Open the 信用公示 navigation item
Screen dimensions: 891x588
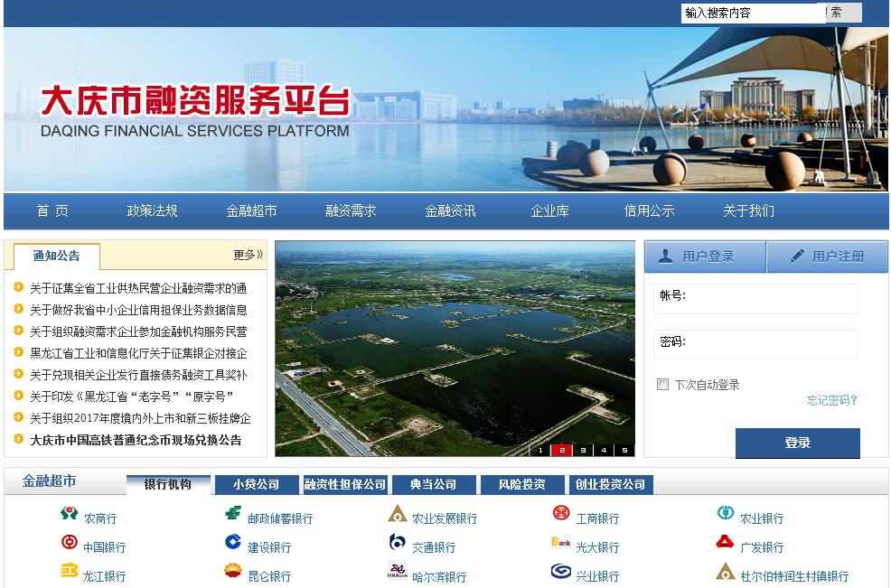[649, 210]
